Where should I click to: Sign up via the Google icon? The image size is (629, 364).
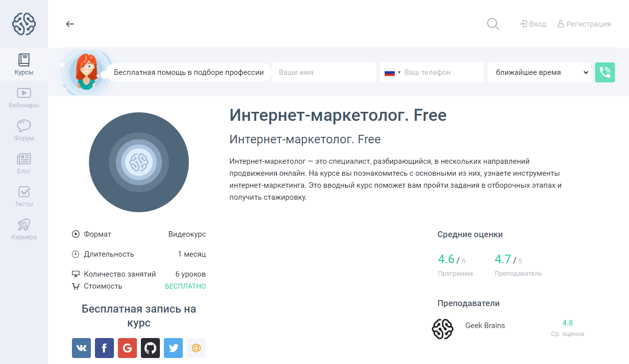point(127,348)
